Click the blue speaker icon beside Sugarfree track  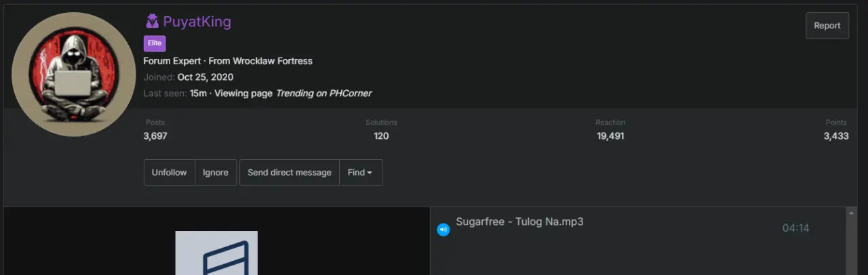(443, 230)
